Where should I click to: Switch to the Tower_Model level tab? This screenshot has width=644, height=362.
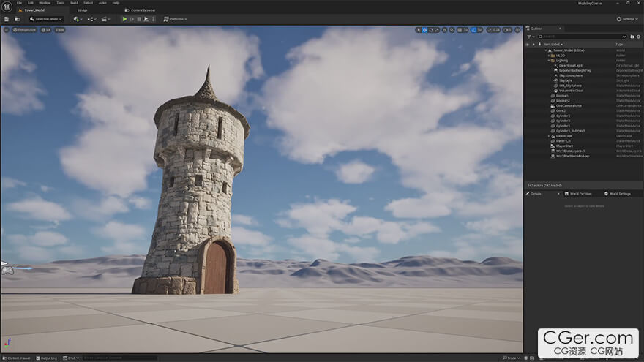pyautogui.click(x=34, y=10)
